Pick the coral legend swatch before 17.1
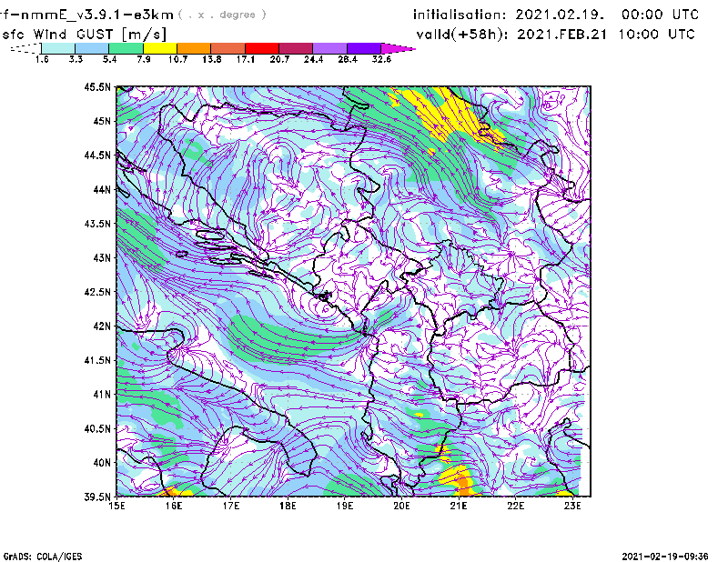This screenshot has width=728, height=562. [228, 48]
